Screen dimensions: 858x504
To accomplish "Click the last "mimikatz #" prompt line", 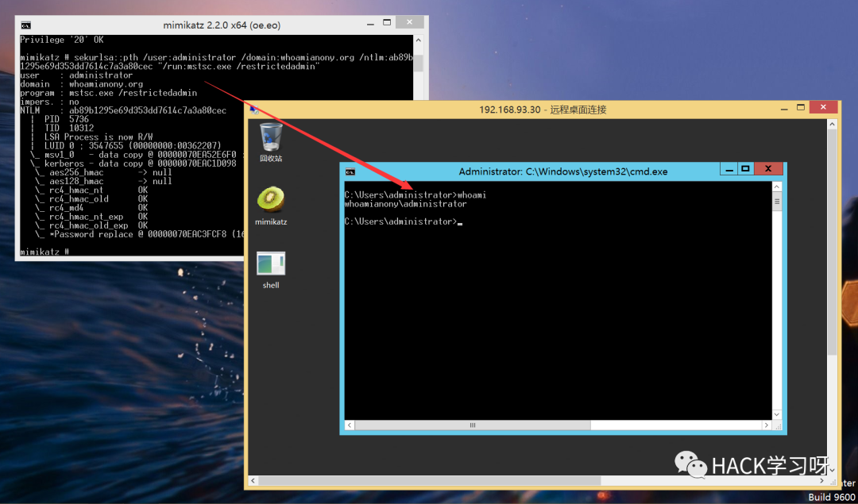I will click(44, 252).
